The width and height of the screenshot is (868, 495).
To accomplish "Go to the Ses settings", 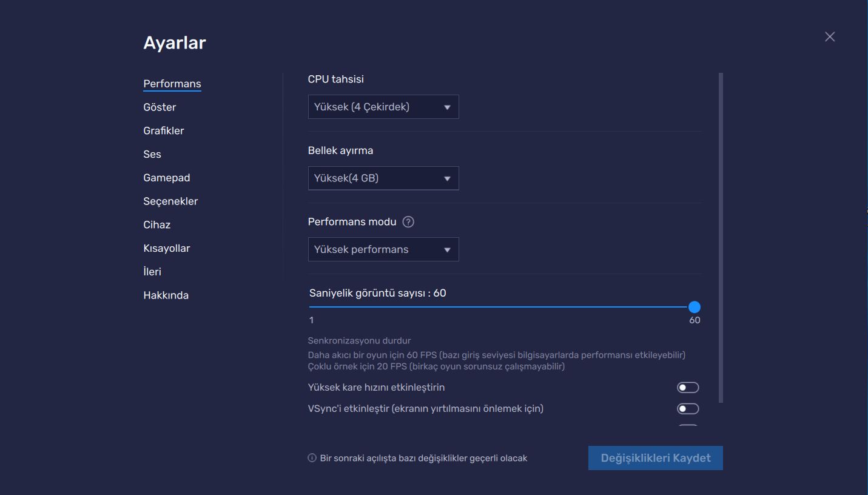I will point(152,154).
